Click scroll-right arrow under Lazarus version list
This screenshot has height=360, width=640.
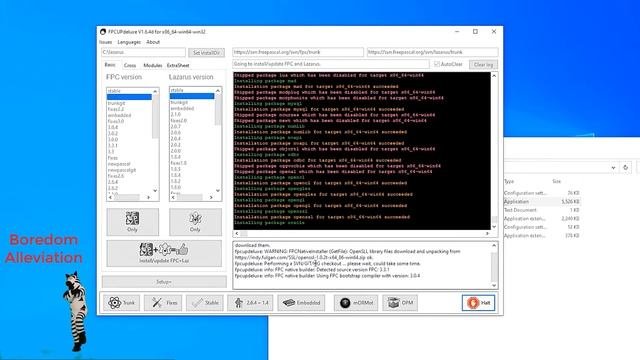(x=211, y=198)
